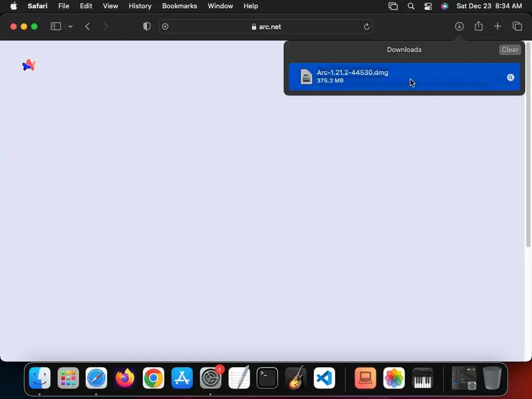The height and width of the screenshot is (399, 532).
Task: Open the Share sheet icon
Action: click(478, 26)
